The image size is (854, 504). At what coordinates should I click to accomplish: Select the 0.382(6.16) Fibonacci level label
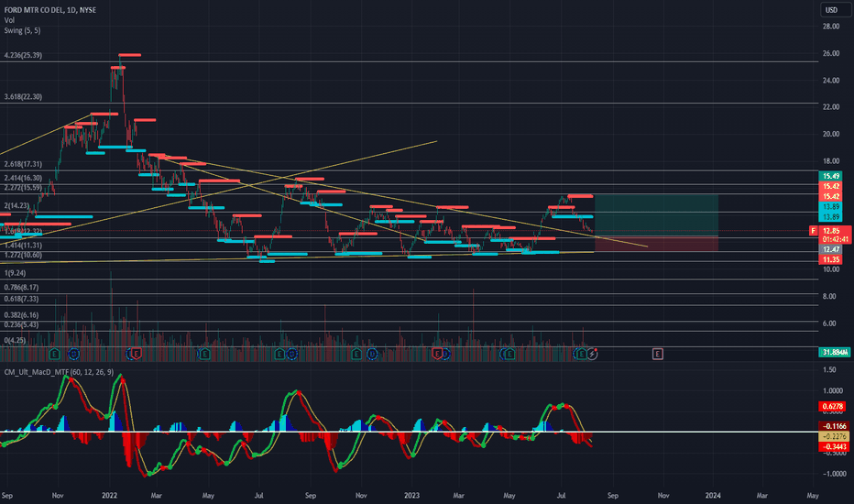click(21, 315)
